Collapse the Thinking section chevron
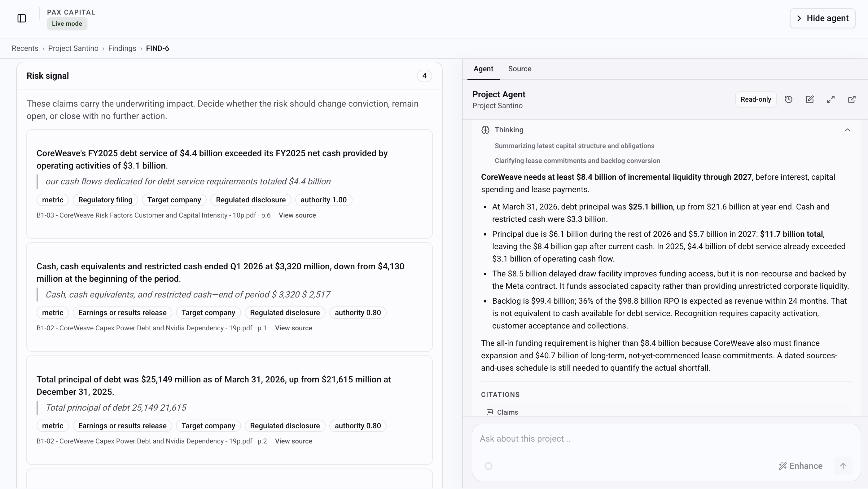The height and width of the screenshot is (489, 868). [848, 130]
